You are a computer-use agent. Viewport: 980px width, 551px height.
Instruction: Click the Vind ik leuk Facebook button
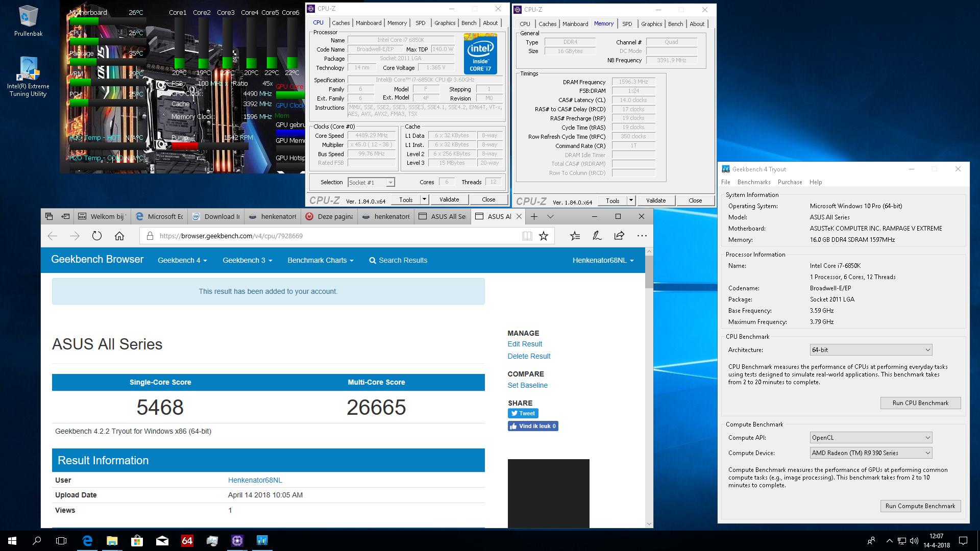(x=533, y=426)
